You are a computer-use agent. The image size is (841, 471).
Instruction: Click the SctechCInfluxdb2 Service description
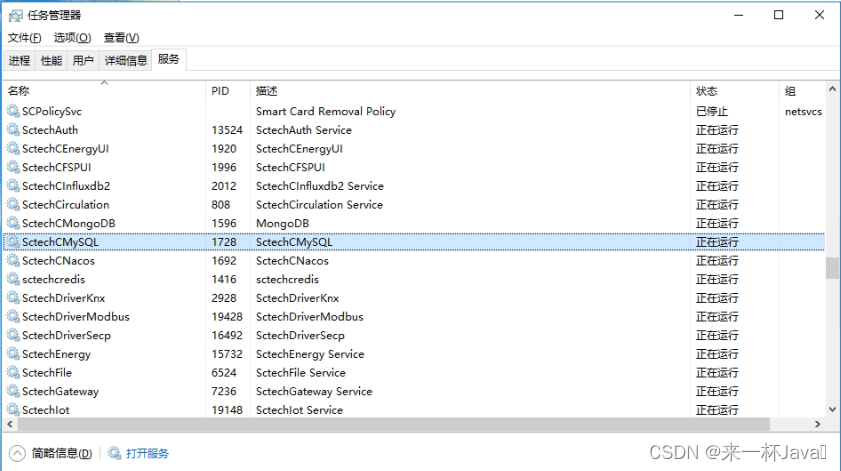(x=320, y=186)
